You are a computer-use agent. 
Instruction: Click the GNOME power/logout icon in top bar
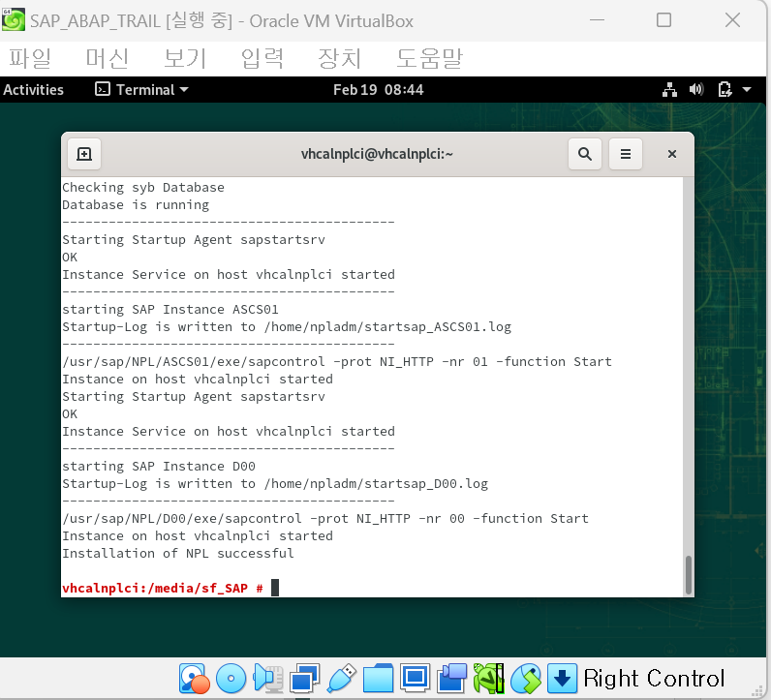(725, 89)
